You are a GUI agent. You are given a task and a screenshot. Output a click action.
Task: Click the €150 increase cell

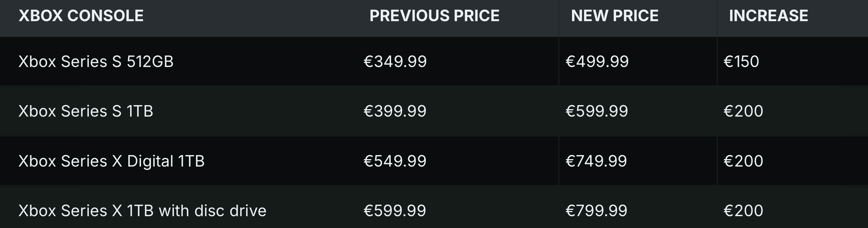click(x=741, y=61)
